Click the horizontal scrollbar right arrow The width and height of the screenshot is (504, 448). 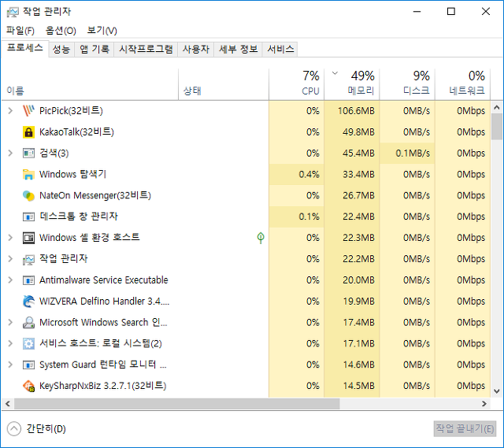tap(484, 404)
